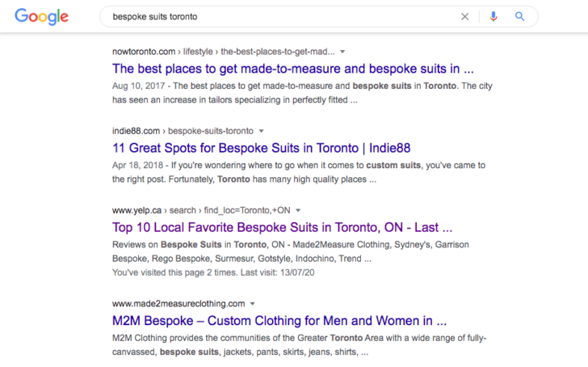Expand the nowtoronto.com result dropdown arrow
Viewport: 588px width, 367px height.
(342, 52)
